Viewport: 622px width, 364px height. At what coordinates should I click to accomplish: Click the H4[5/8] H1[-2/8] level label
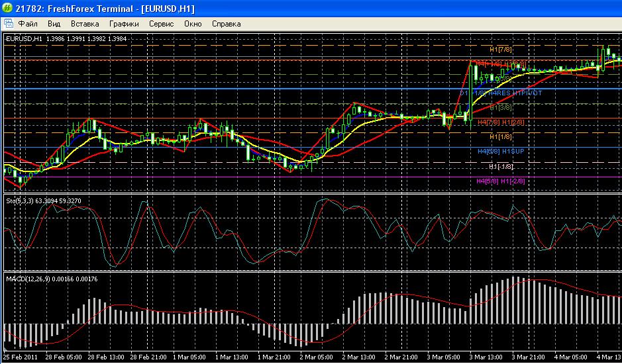[x=501, y=181]
